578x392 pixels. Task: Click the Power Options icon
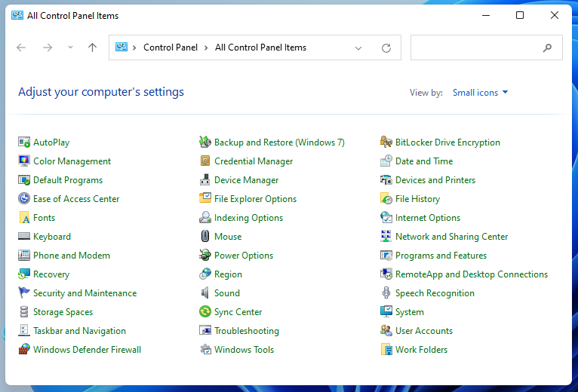coord(205,255)
